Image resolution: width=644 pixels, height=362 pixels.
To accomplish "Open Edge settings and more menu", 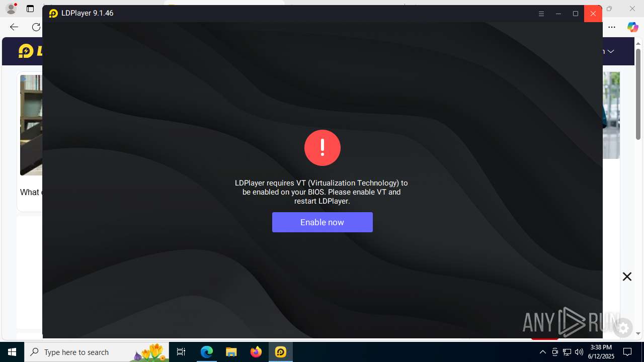I will pos(612,27).
